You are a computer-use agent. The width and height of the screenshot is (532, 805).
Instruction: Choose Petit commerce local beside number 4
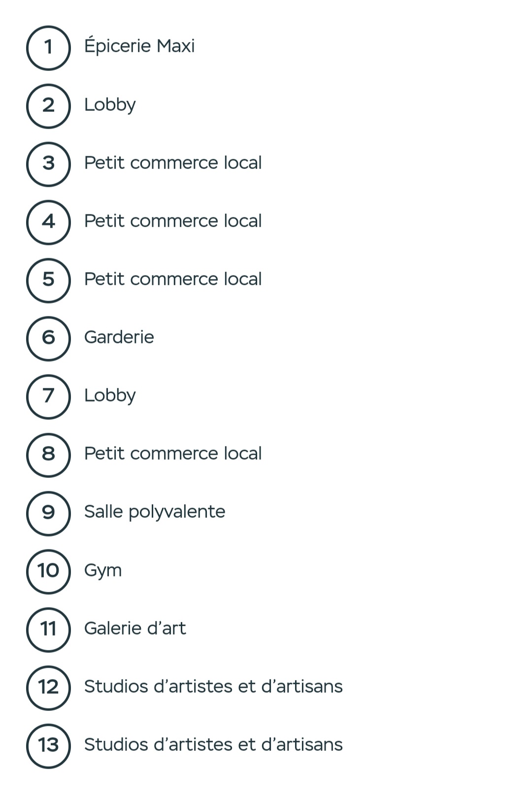coord(173,221)
